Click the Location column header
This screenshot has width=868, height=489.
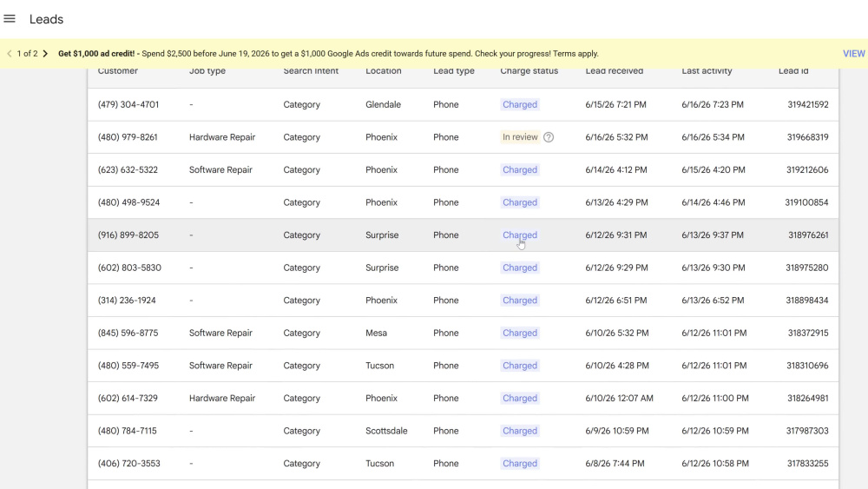tap(383, 71)
